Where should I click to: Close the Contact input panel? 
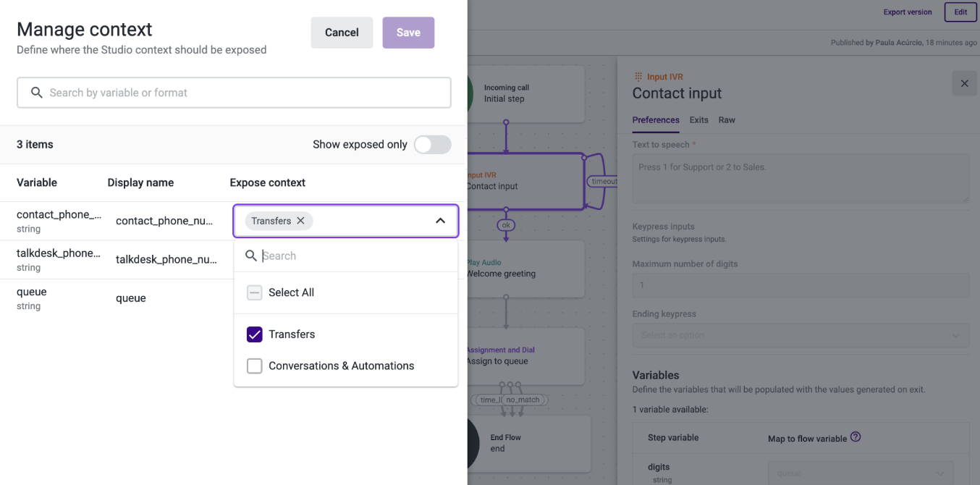964,83
